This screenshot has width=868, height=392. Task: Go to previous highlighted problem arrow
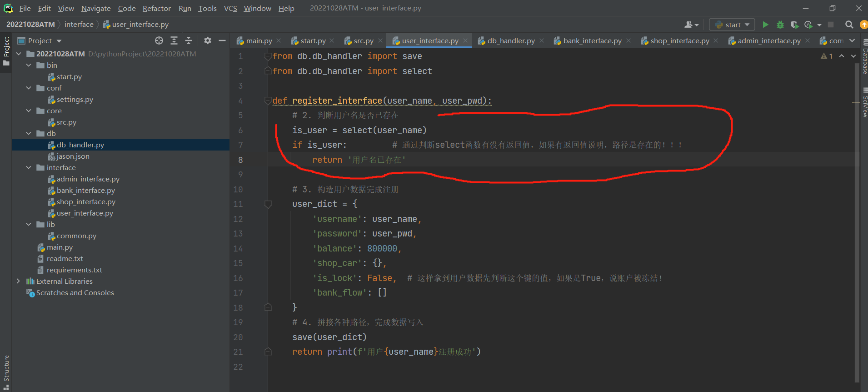point(842,56)
